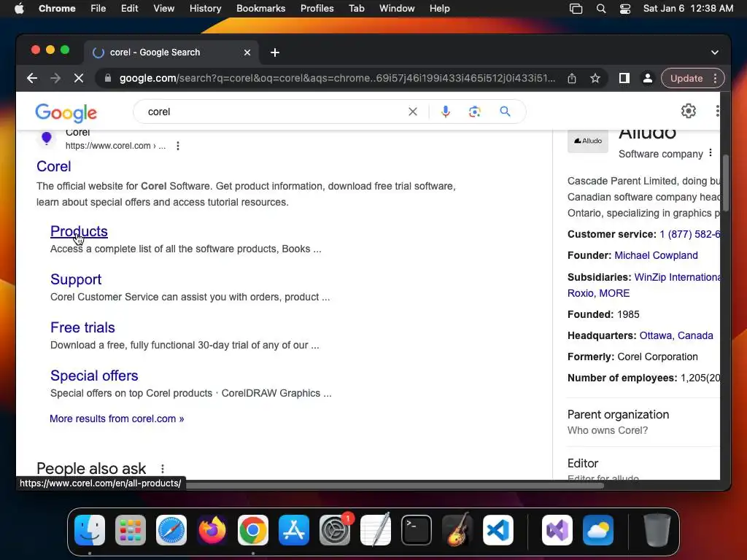
Task: Launch Visual Studio Code from the Dock
Action: (498, 530)
